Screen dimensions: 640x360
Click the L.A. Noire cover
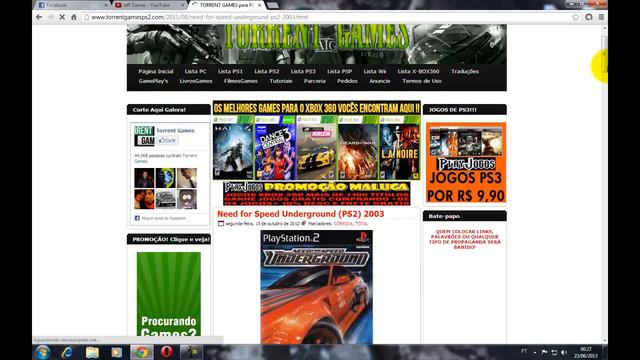pyautogui.click(x=400, y=148)
